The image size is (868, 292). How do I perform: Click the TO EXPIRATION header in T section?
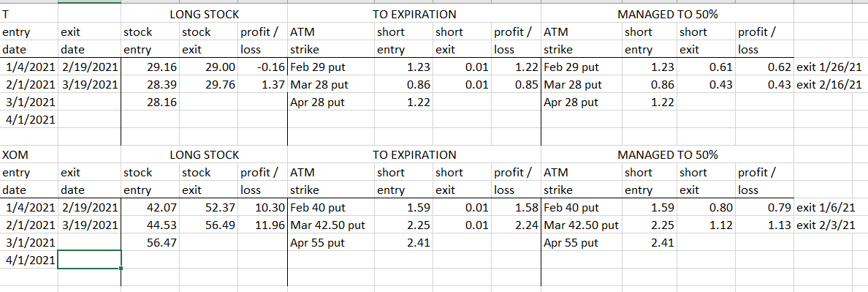pos(414,15)
